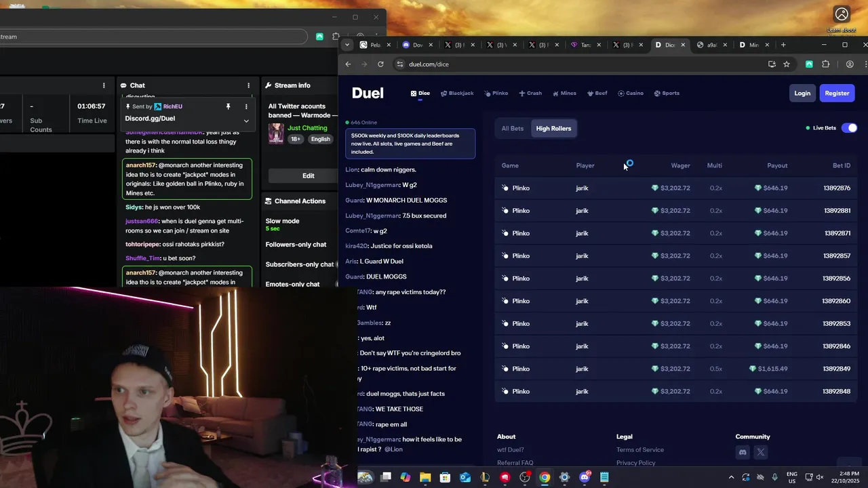868x488 pixels.
Task: Open the Dice game in Duel nav
Action: pyautogui.click(x=420, y=94)
